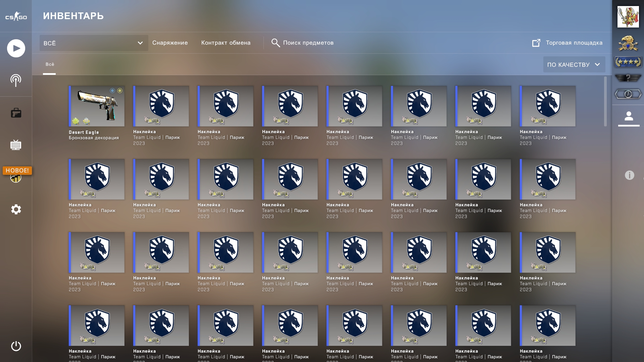Open the player avatar in the top right
Screen dimensions: 644x362
click(628, 16)
